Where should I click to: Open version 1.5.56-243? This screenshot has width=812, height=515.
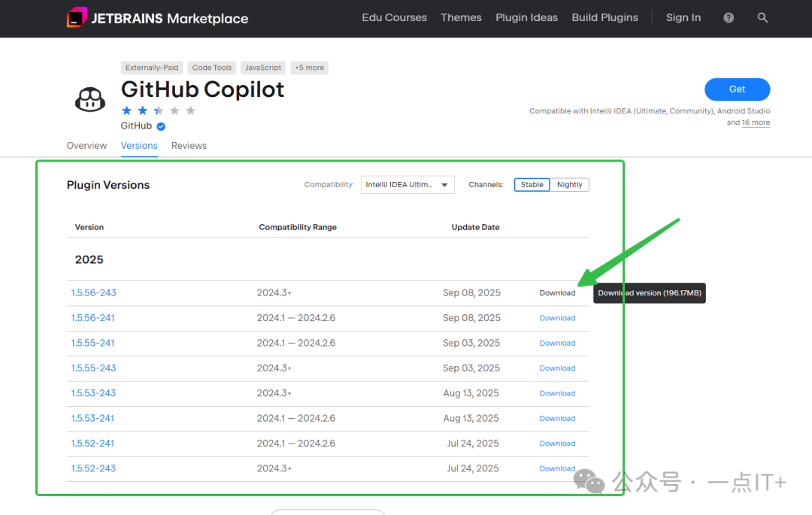94,293
